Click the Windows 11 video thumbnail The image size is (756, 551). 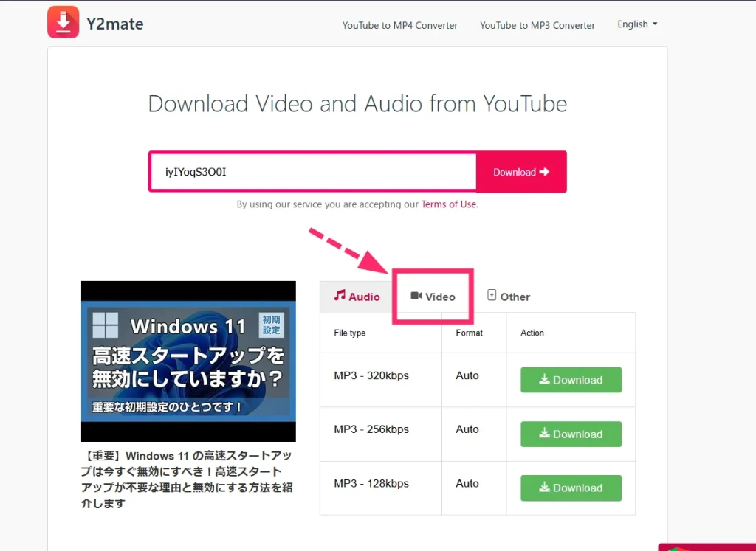[188, 361]
